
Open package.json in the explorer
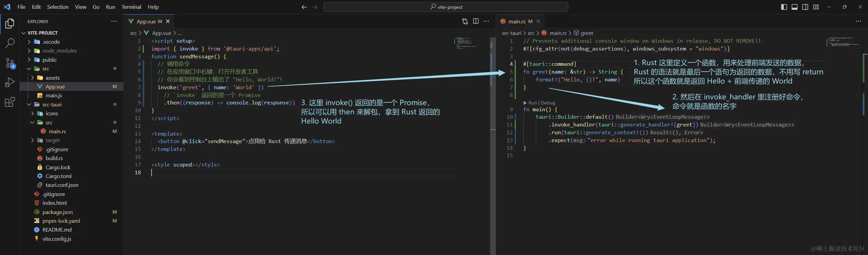click(72, 212)
